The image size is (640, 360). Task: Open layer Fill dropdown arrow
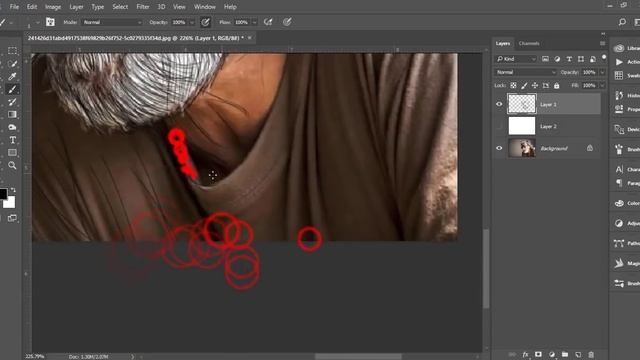(602, 85)
